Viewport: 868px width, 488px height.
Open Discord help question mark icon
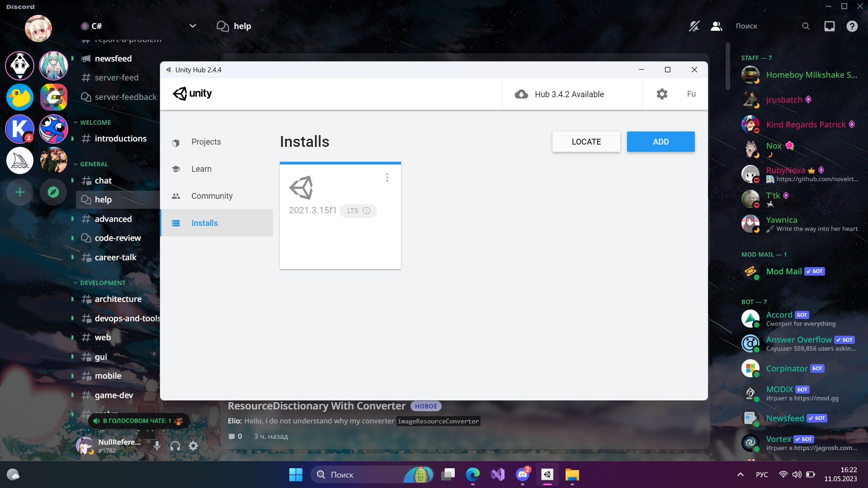(x=852, y=26)
